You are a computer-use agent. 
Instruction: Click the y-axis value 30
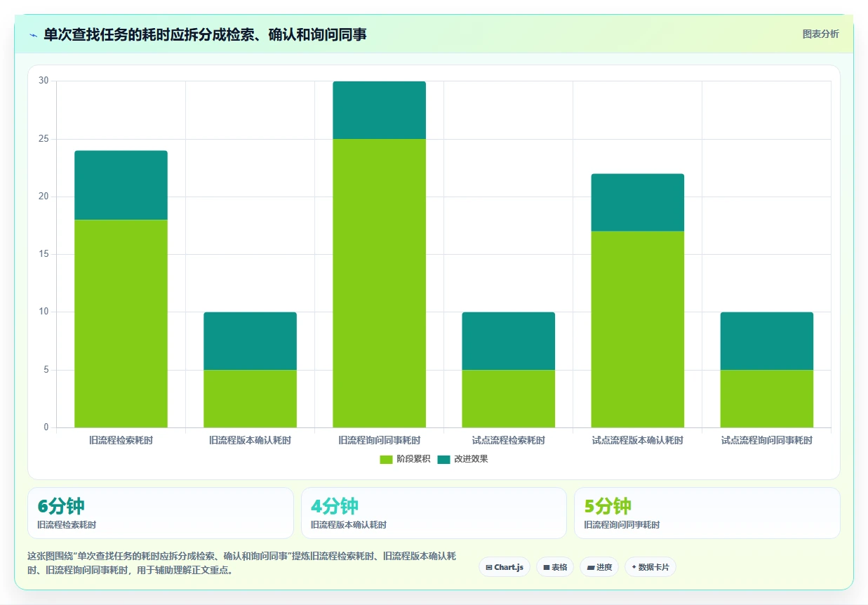click(x=44, y=81)
